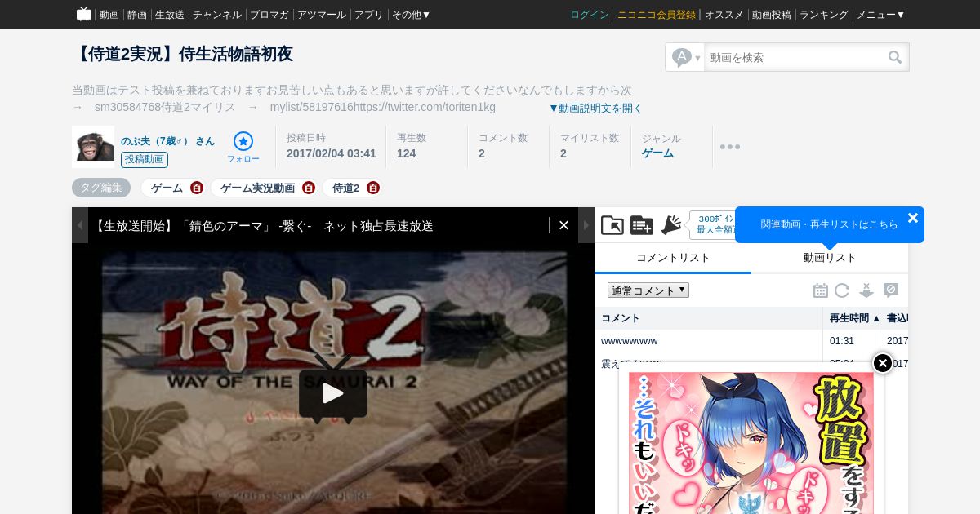Click the 01:31 playback time cell
The width and height of the screenshot is (980, 514).
click(x=842, y=341)
